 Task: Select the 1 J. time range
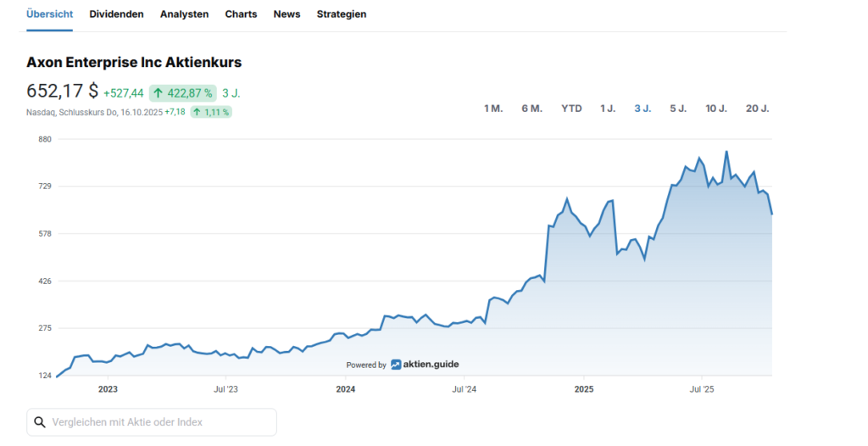tap(608, 109)
